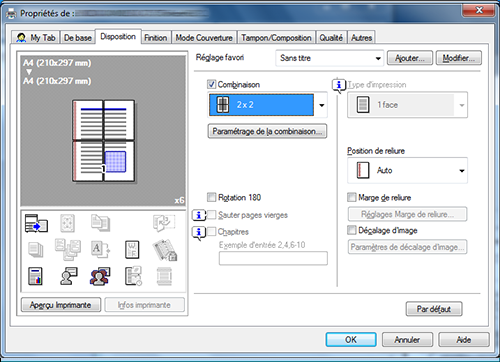Open the Position de reliure Auto dropdown
This screenshot has width=500, height=362.
(x=407, y=170)
